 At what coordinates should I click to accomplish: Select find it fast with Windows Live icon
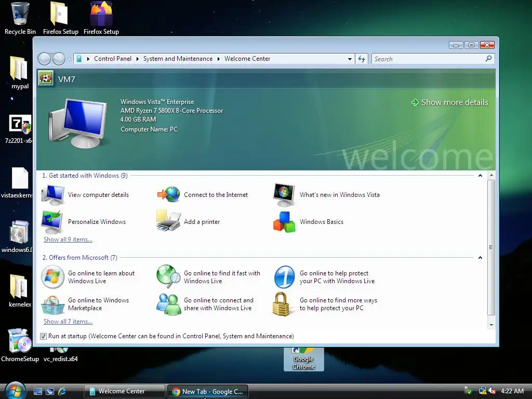pyautogui.click(x=169, y=276)
